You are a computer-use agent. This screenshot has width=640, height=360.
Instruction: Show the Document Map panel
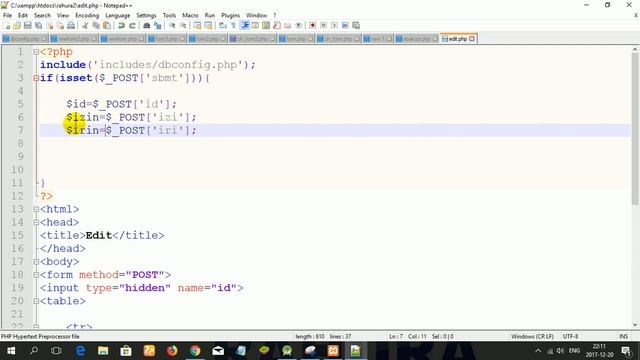[x=266, y=25]
